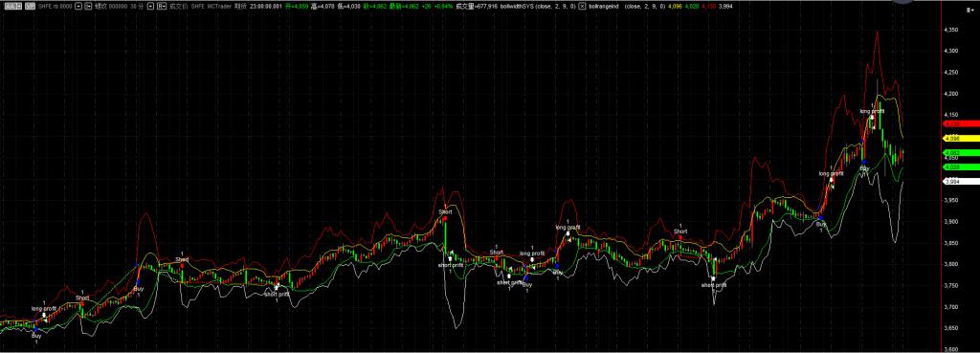The width and height of the screenshot is (980, 353).
Task: Click the first icon button in the status line
Action: 12,7
